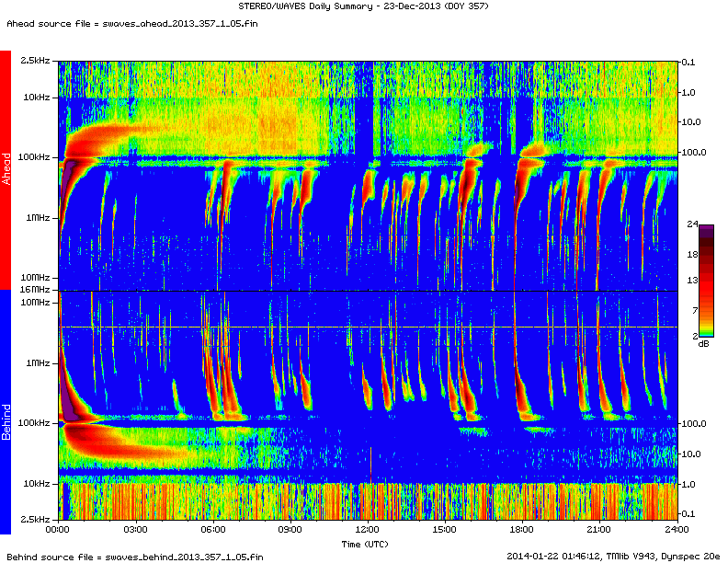Select the 18:00 time axis label

[522, 531]
